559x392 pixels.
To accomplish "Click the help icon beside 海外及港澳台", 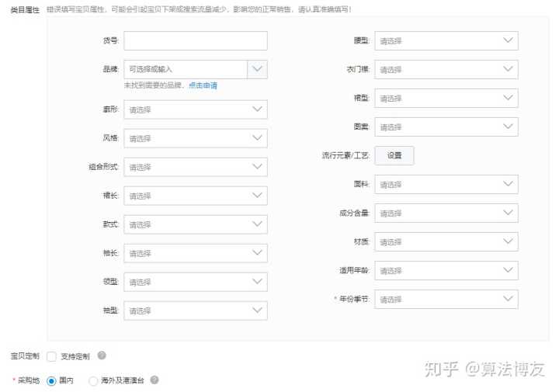I will 155,380.
